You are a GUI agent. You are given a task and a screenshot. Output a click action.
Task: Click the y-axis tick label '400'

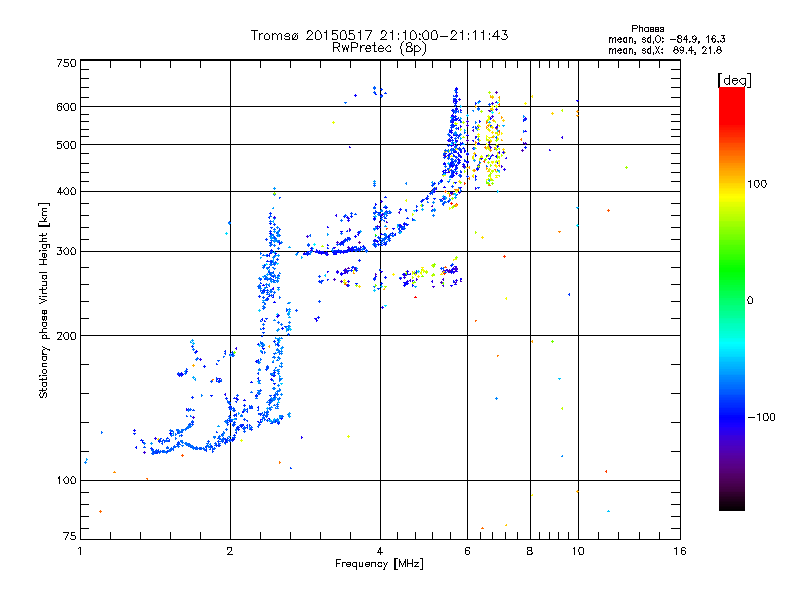click(x=67, y=191)
